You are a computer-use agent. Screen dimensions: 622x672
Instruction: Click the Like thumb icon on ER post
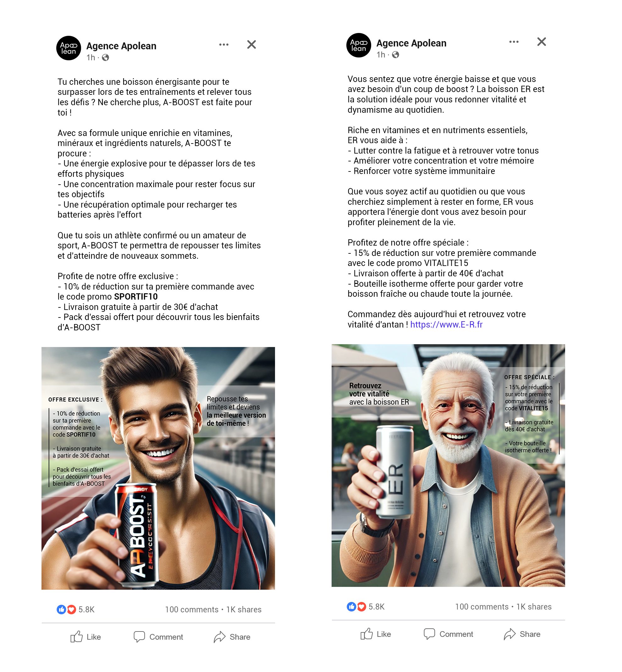366,634
